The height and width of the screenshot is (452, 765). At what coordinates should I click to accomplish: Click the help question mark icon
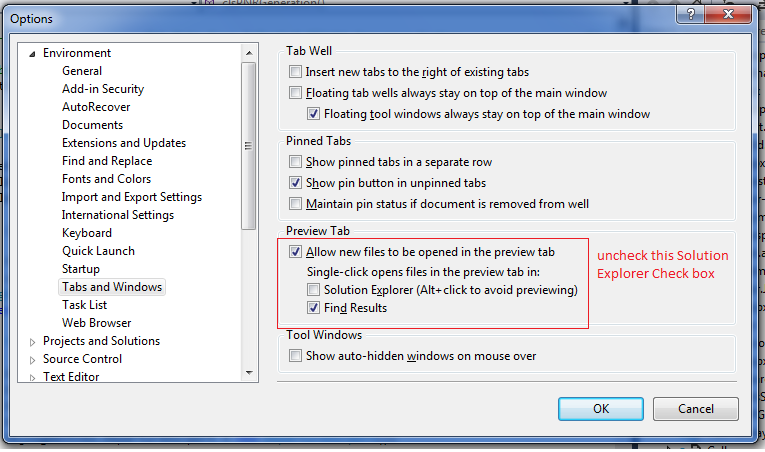pyautogui.click(x=692, y=14)
